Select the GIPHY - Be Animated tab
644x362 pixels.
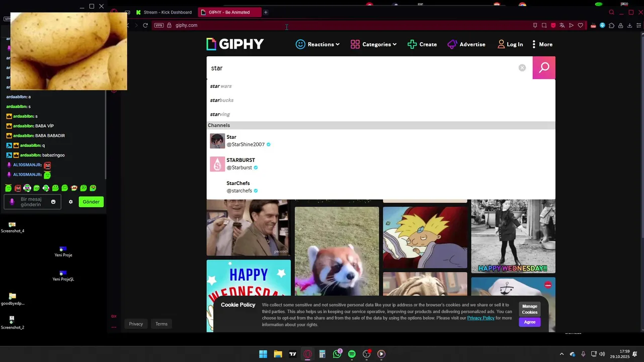pyautogui.click(x=229, y=12)
